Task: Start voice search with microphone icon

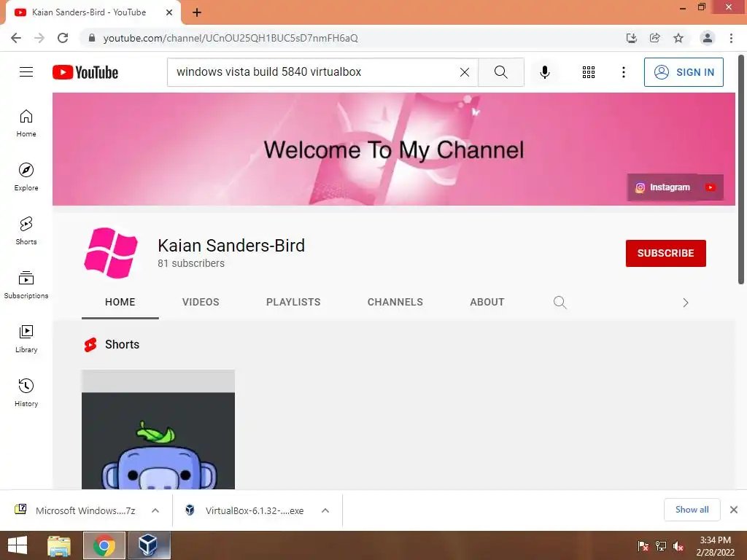Action: (544, 72)
